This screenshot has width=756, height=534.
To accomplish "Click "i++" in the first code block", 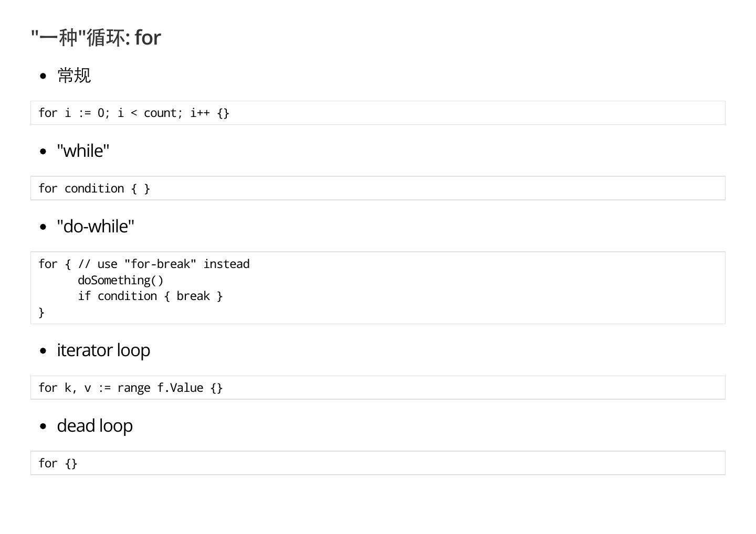I will click(199, 113).
